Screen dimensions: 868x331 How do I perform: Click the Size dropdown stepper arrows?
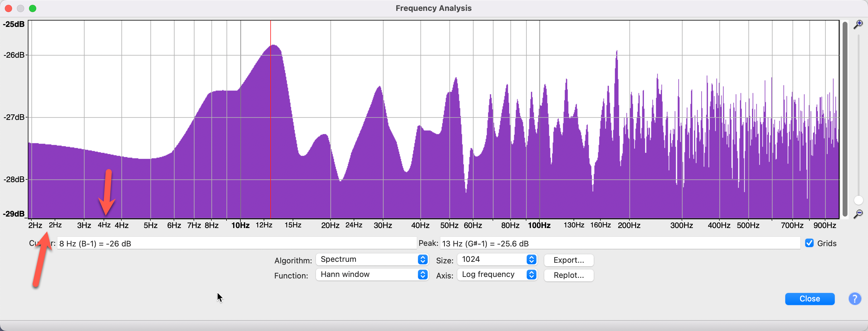(531, 259)
